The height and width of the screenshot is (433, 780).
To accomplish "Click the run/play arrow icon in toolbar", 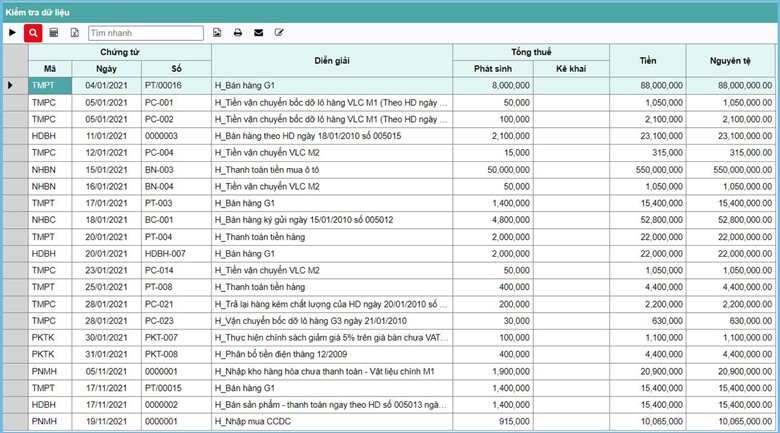I will click(x=12, y=33).
